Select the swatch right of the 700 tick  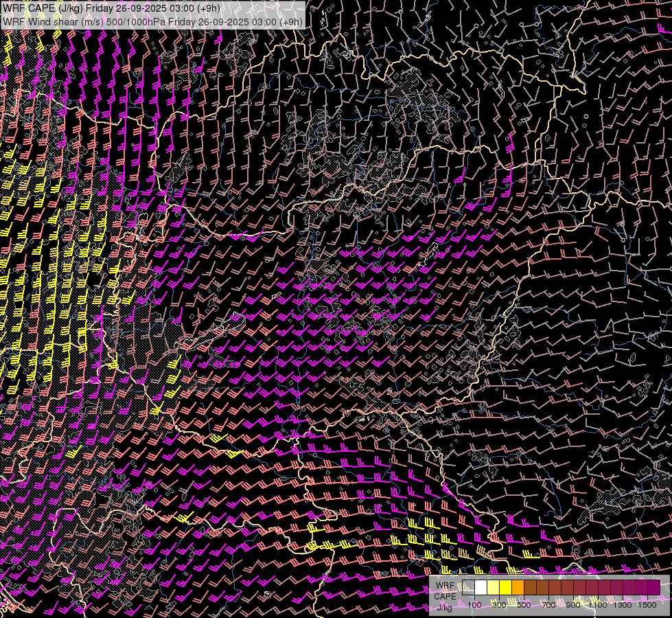click(x=555, y=587)
